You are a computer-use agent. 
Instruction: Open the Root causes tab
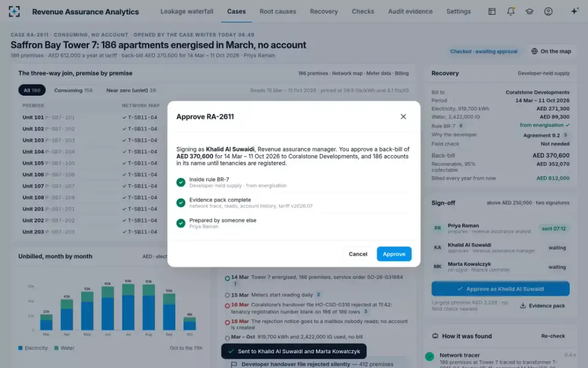tap(278, 11)
